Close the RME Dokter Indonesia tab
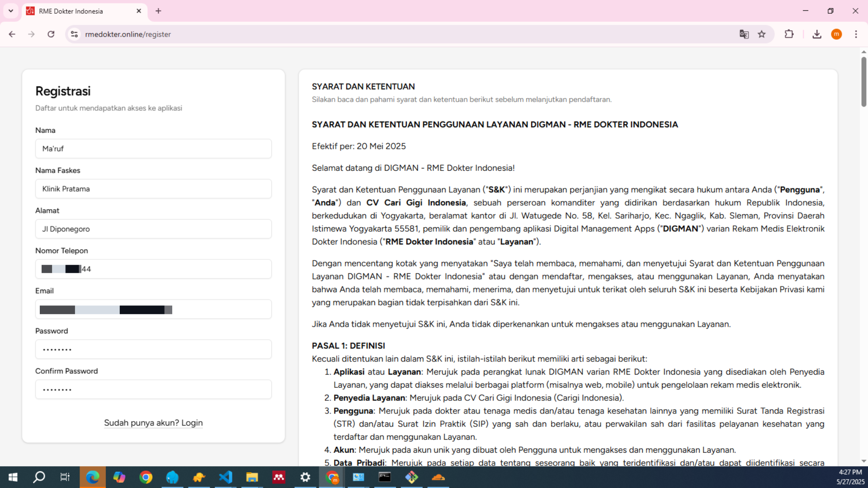868x488 pixels. [139, 11]
